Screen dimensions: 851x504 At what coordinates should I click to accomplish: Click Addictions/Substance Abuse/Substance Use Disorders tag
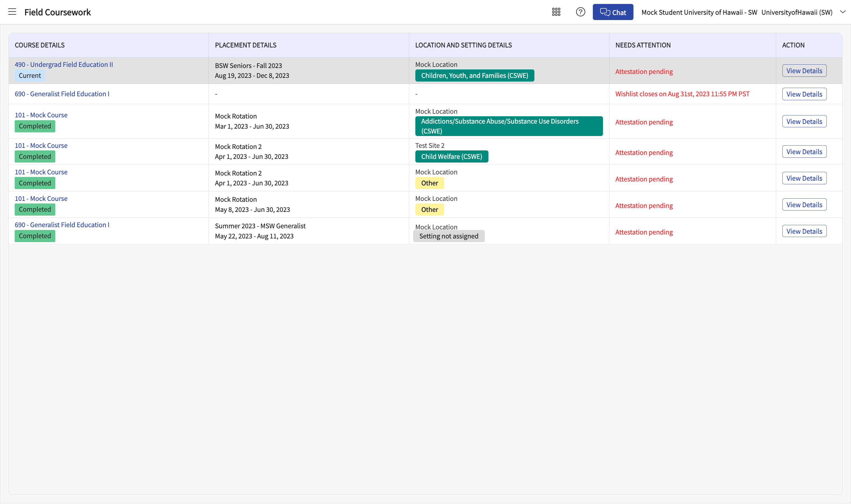(509, 126)
